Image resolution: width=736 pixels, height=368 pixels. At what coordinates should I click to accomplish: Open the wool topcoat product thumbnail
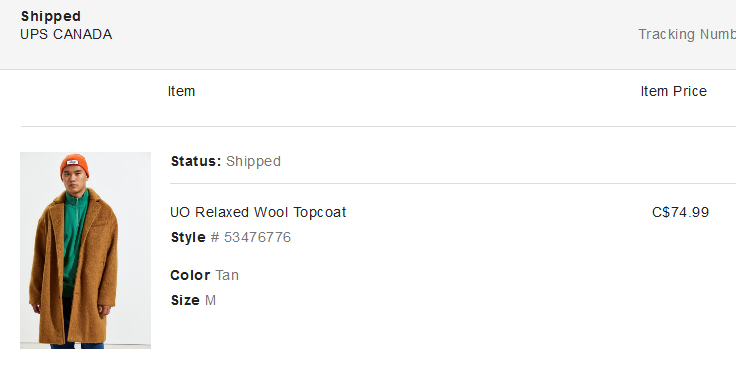coord(85,250)
